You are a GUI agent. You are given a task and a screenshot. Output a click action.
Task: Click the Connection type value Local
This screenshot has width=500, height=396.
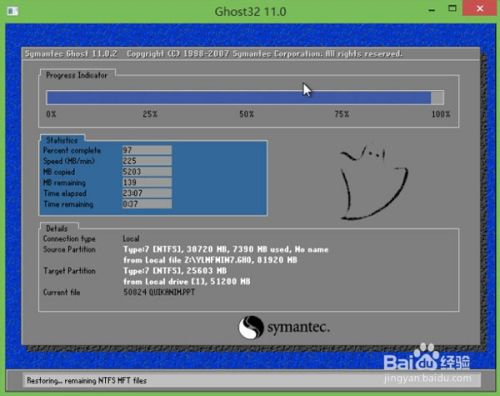131,239
